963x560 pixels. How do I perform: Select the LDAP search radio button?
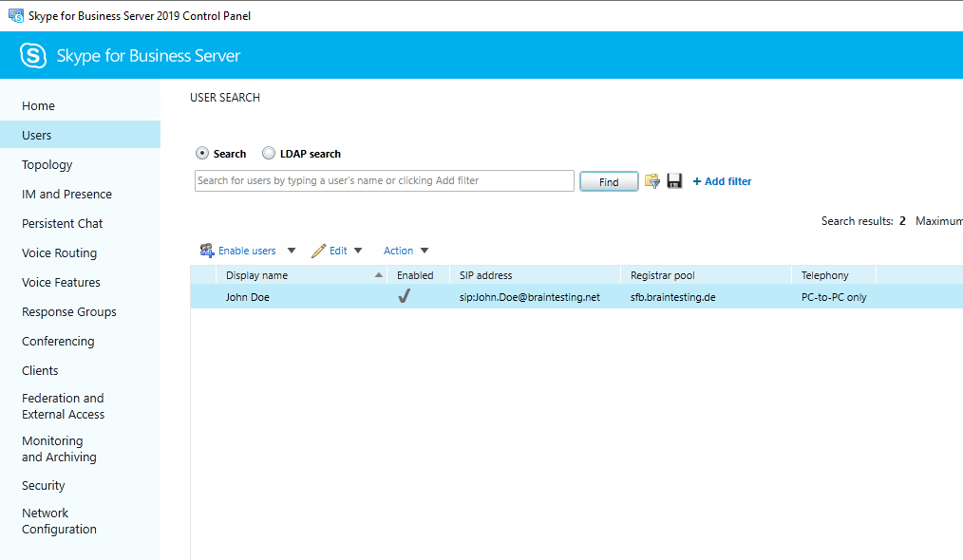269,153
